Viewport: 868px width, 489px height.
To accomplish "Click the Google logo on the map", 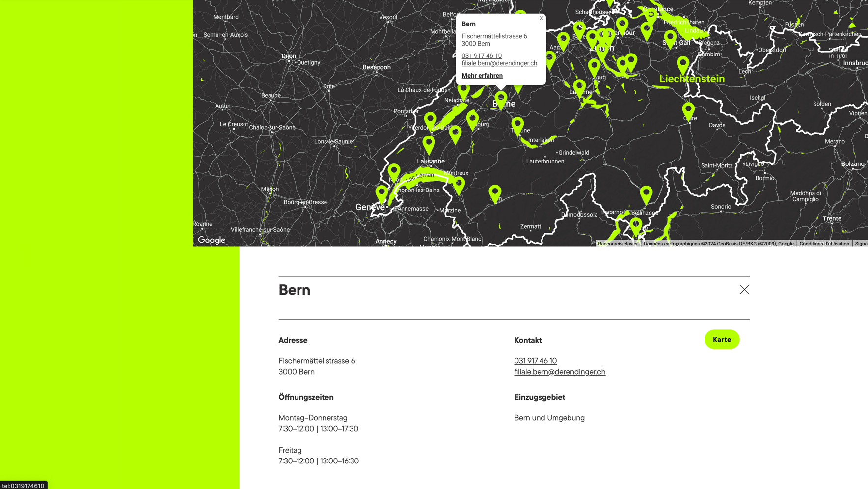I will (212, 240).
